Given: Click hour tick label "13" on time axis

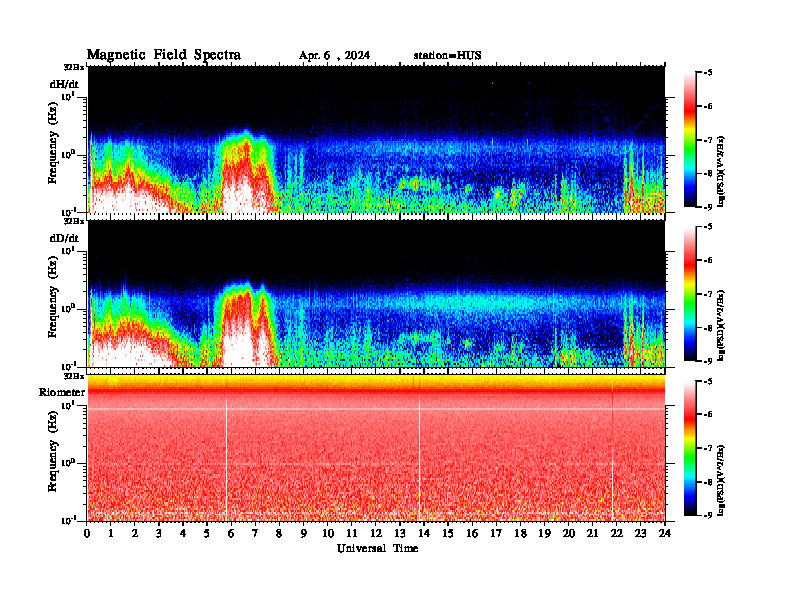Looking at the screenshot, I should pyautogui.click(x=400, y=533).
